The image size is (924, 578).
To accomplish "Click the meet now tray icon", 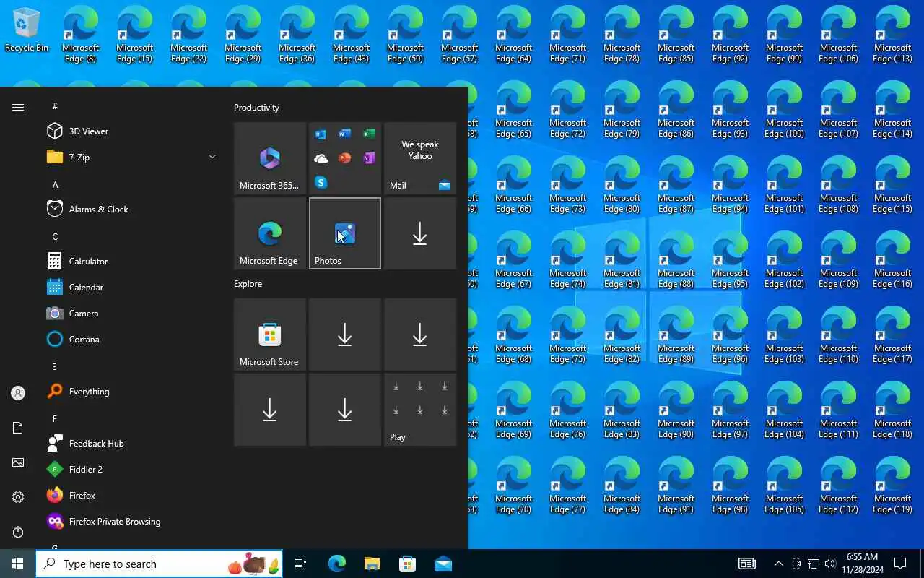I will [x=796, y=564].
